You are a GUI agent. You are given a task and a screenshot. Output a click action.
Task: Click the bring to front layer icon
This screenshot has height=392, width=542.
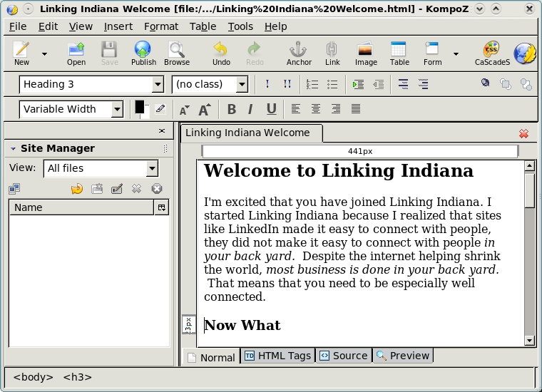(506, 84)
